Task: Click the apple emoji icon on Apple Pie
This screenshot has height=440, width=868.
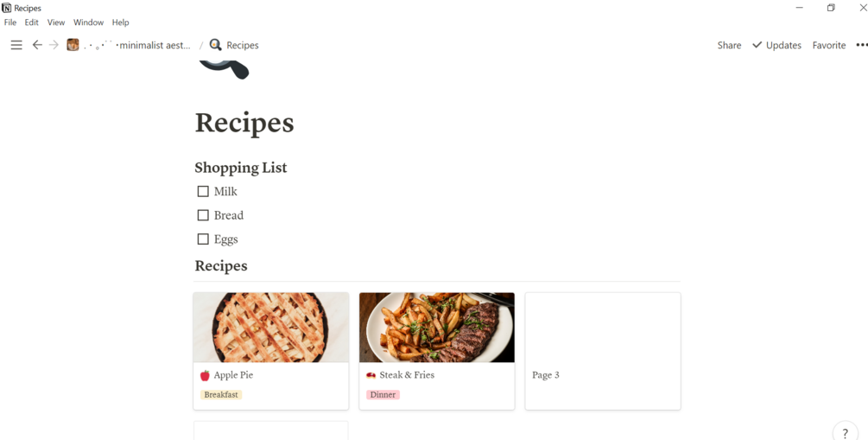Action: pos(205,375)
